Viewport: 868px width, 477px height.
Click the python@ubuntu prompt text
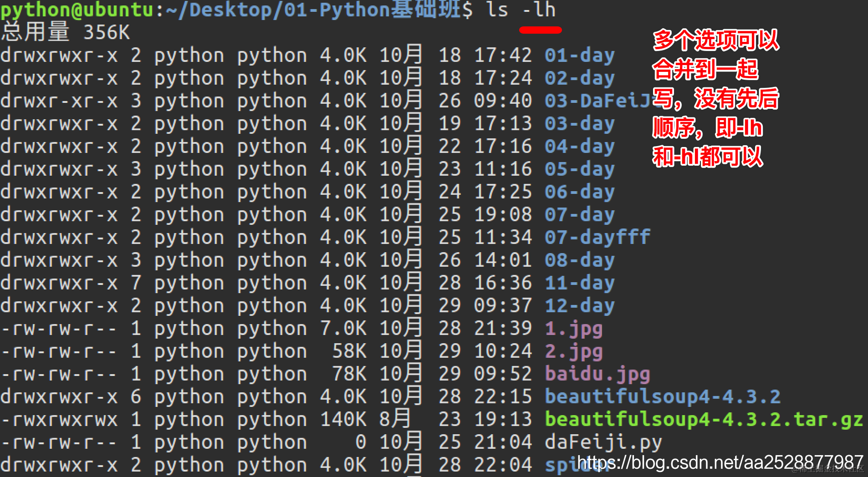click(x=77, y=10)
